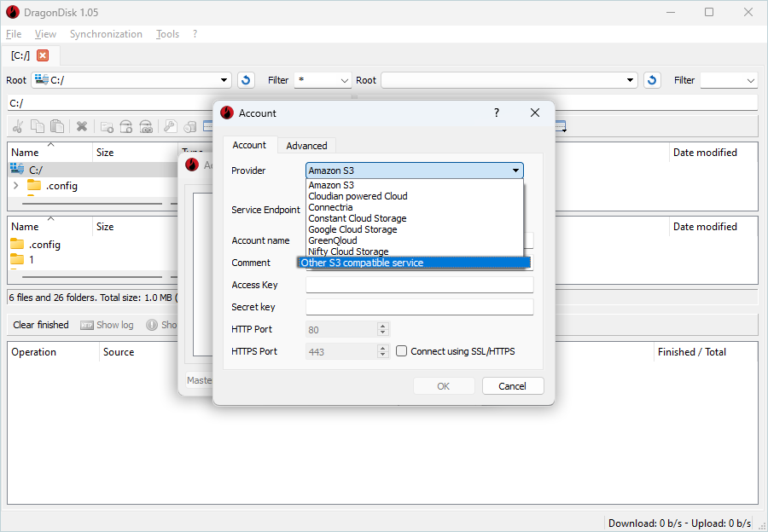
Task: Click the OK button in Account dialog
Action: tap(443, 386)
